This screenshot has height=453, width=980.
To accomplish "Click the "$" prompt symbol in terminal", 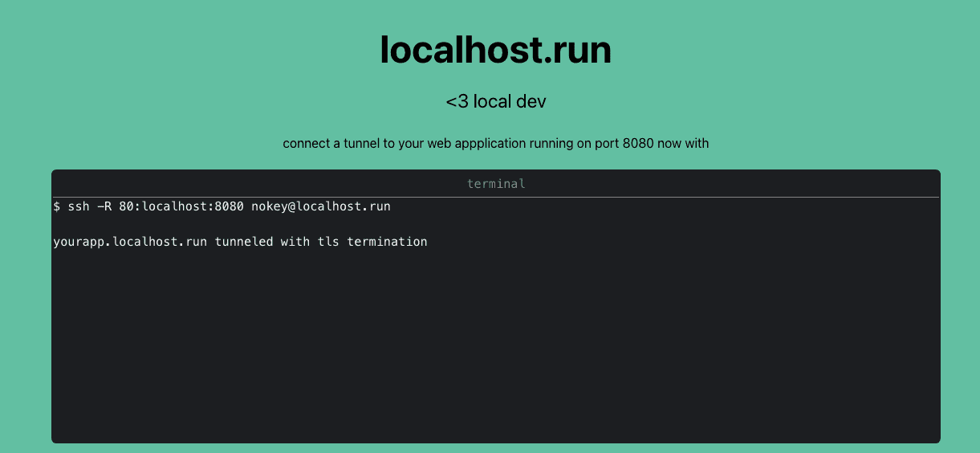I will coord(56,206).
